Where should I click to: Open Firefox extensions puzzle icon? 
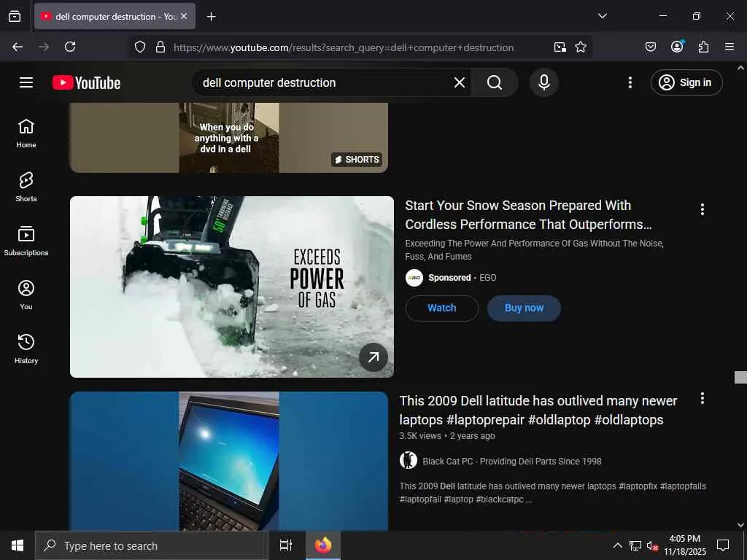[703, 47]
